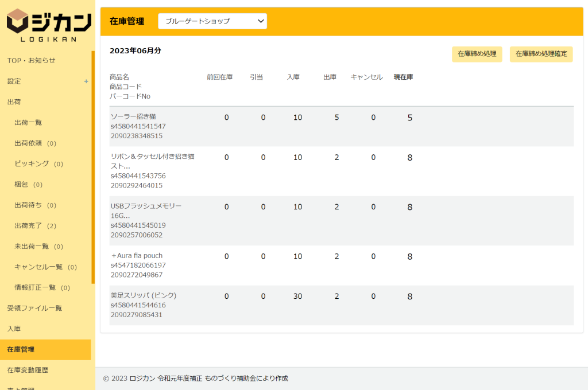Open the ブルーゲートショップ shop dropdown
Screen dimensions: 588x390
coord(212,21)
